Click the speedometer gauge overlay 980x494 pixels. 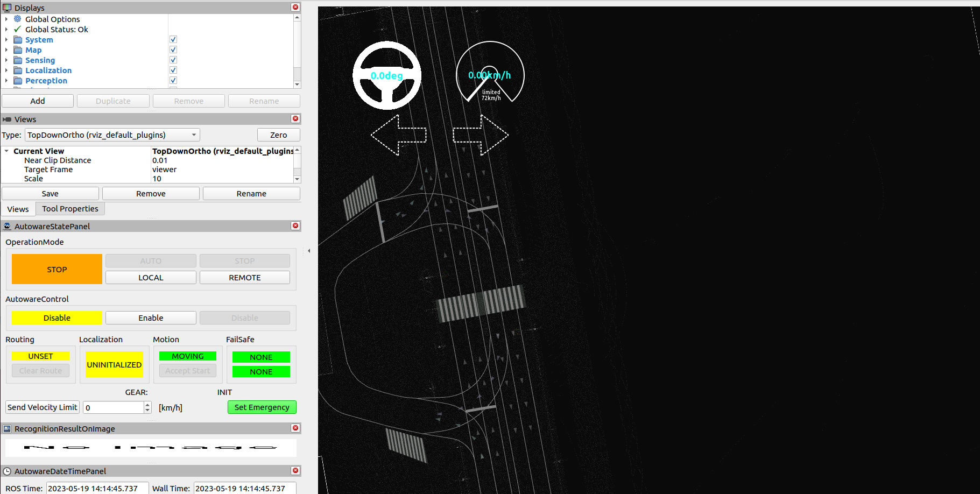[x=490, y=73]
